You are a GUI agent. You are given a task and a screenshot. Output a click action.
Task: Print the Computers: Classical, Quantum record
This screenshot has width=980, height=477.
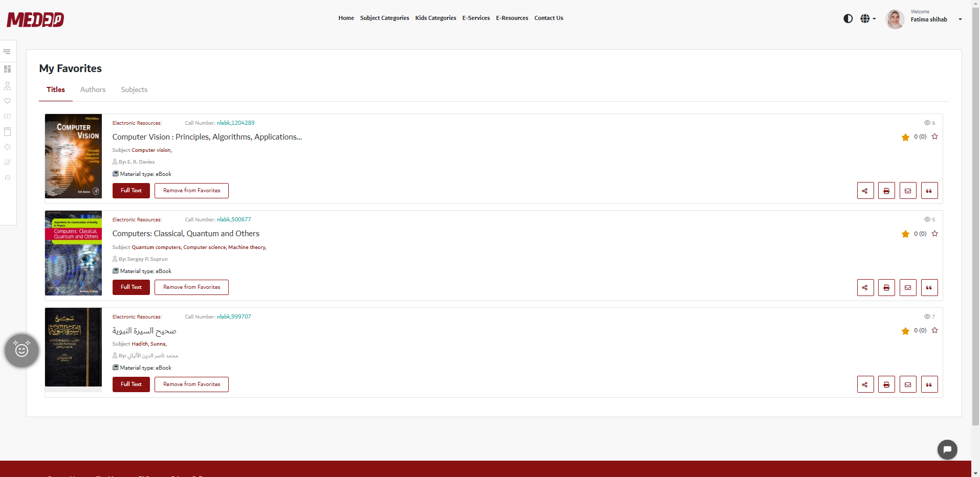(886, 287)
